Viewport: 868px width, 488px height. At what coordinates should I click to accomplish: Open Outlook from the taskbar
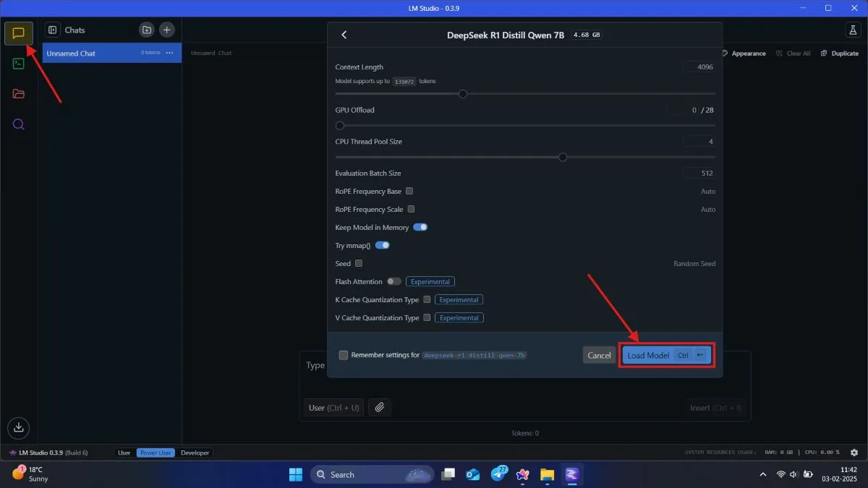coord(473,474)
